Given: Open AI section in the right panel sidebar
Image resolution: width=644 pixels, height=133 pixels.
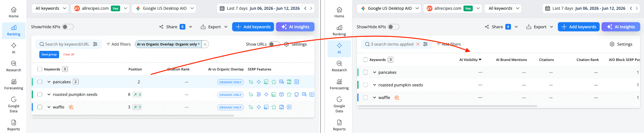Looking at the screenshot, I should tap(339, 48).
